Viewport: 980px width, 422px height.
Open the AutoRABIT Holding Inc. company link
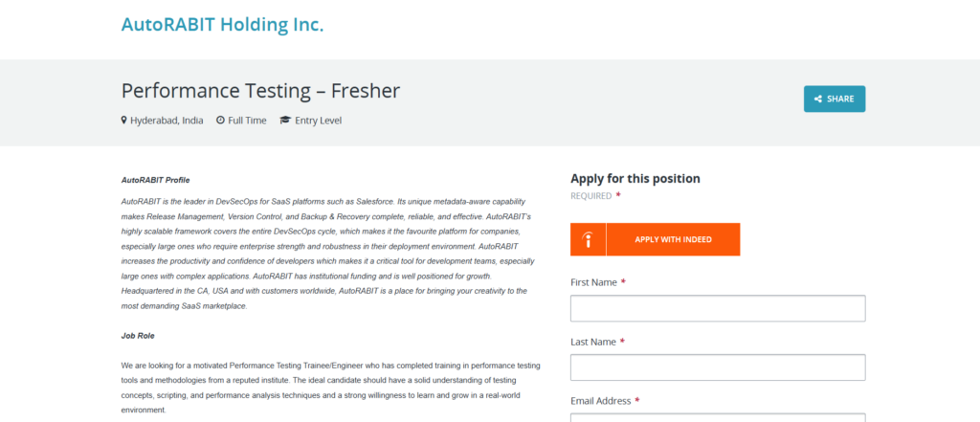[222, 25]
